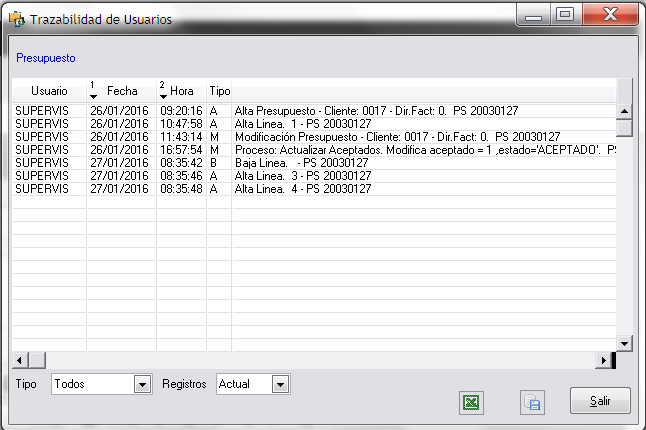Expand the Registros dropdown showing Actual
This screenshot has width=646, height=430.
click(280, 384)
